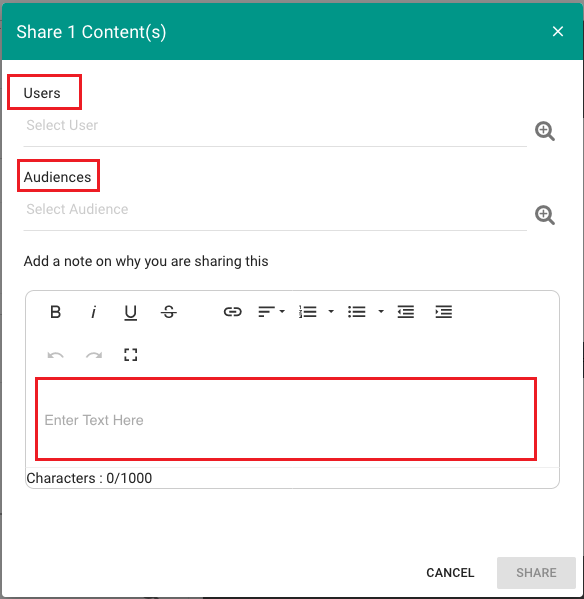Decrease indent in the note editor
Screen dimensions: 584x599
(x=406, y=312)
